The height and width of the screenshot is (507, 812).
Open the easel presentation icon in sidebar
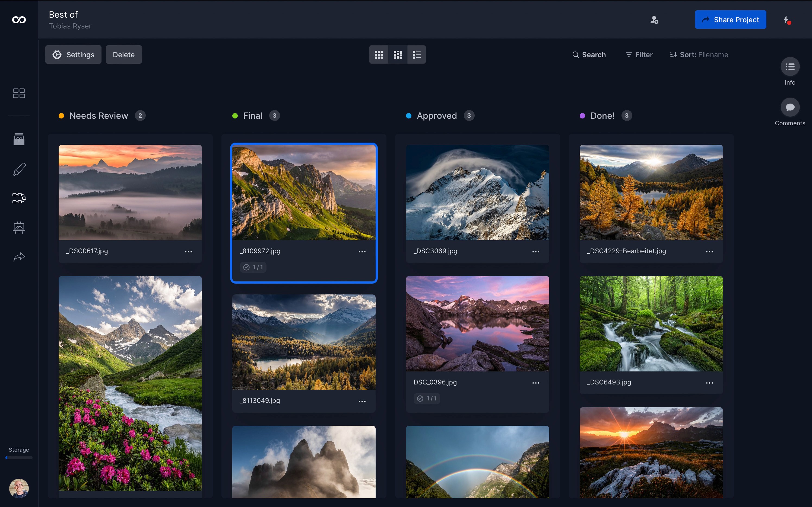(x=19, y=228)
